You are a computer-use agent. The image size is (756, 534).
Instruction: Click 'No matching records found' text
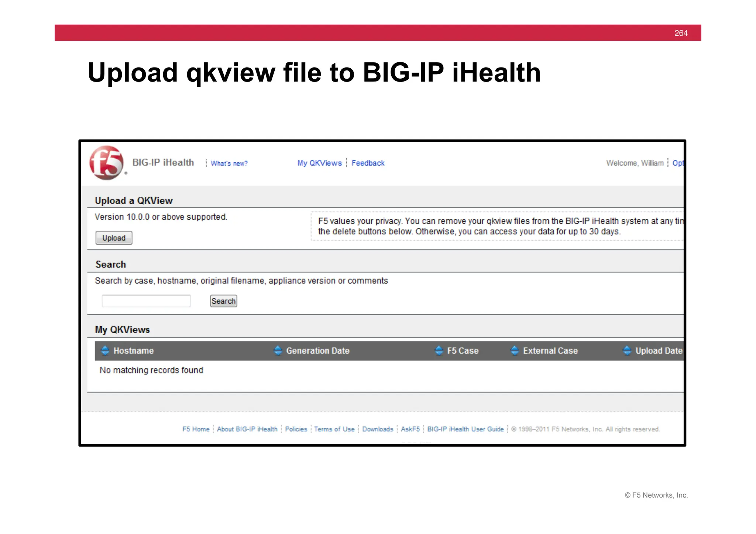tap(151, 370)
